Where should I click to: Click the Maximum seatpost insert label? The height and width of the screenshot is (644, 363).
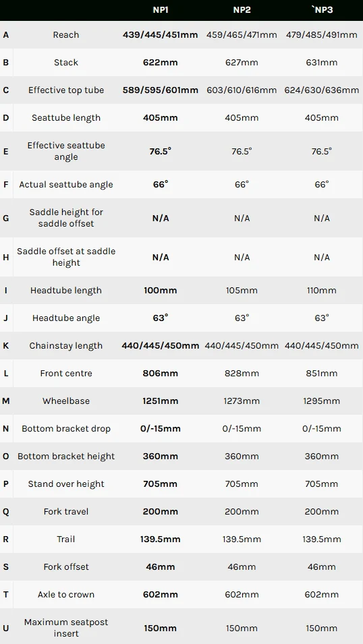pyautogui.click(x=65, y=628)
